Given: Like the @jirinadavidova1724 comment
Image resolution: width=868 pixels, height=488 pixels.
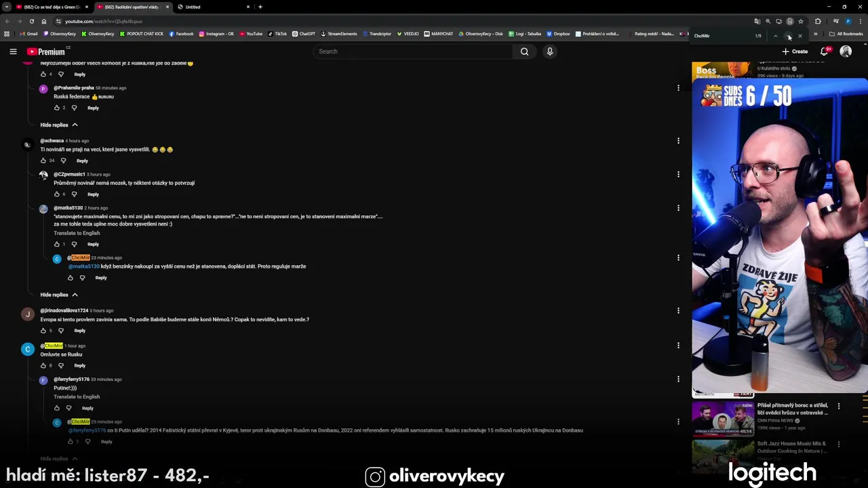Looking at the screenshot, I should [x=43, y=331].
